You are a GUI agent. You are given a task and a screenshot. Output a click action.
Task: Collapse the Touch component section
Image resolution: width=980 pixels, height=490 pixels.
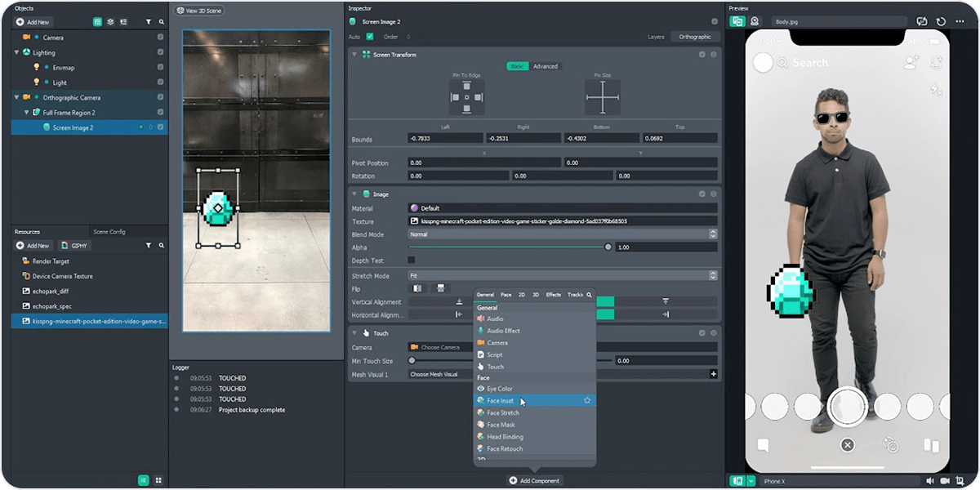tap(354, 333)
